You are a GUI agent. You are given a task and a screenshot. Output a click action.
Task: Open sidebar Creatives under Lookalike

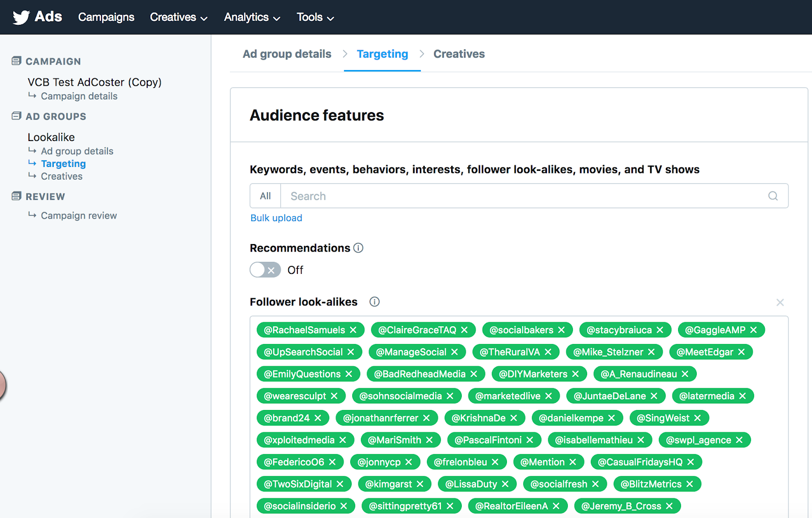pyautogui.click(x=61, y=177)
